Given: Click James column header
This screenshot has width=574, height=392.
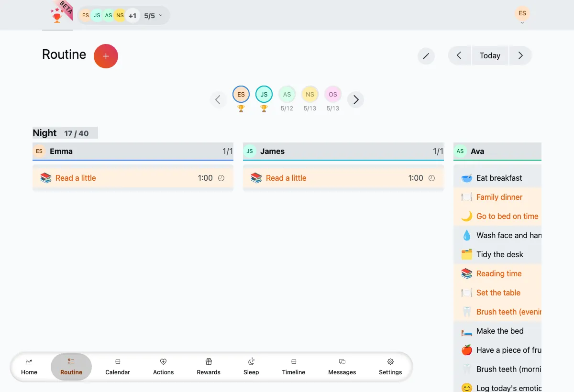Looking at the screenshot, I should click(x=343, y=151).
